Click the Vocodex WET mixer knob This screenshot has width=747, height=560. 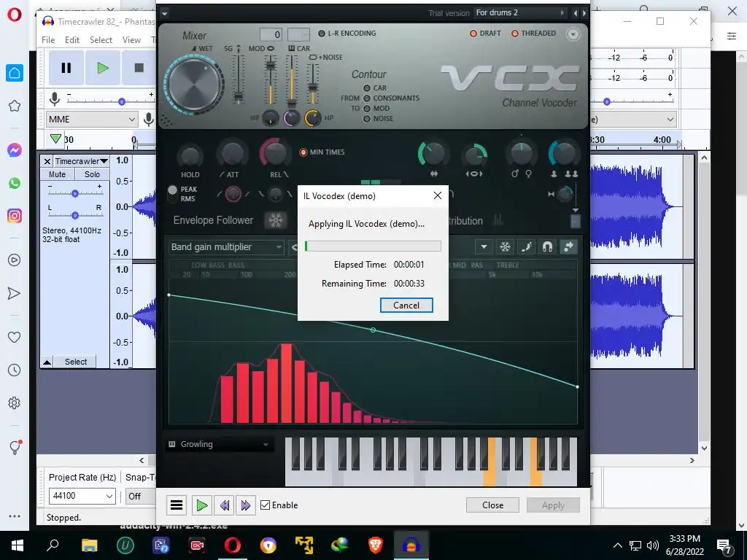click(194, 85)
